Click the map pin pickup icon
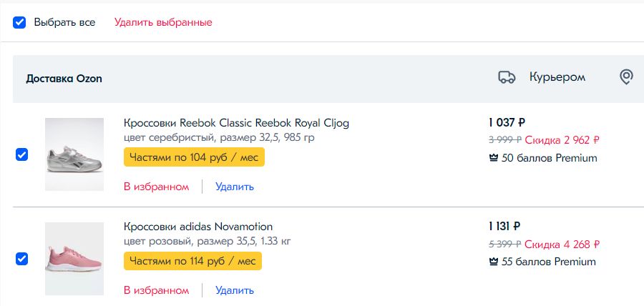 (x=626, y=77)
